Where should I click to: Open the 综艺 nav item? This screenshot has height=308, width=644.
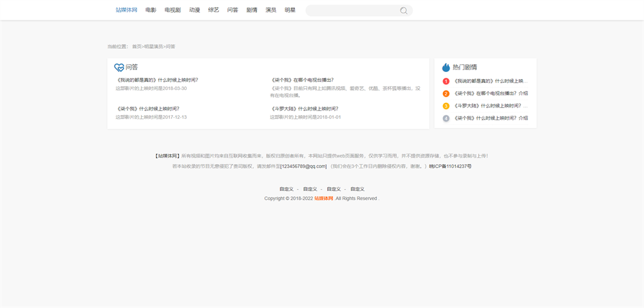click(214, 10)
